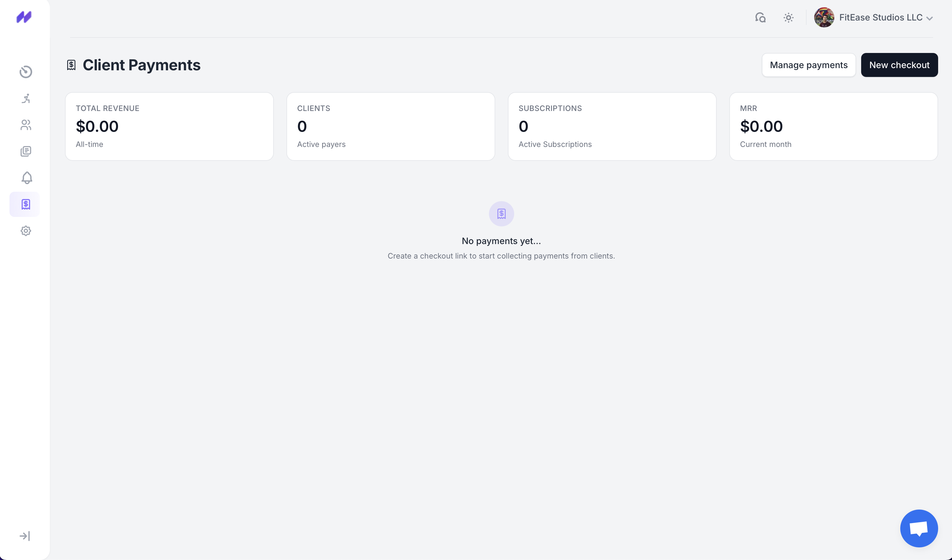
Task: Open the workout history timer icon
Action: point(25,72)
